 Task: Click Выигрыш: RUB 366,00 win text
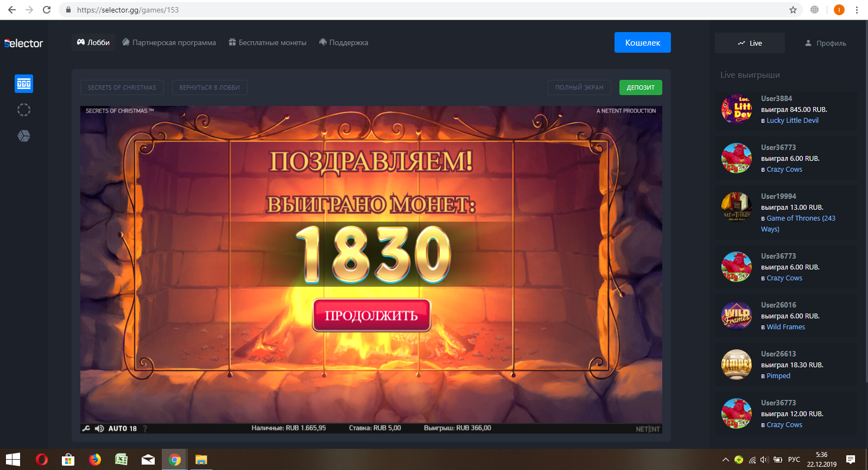click(458, 428)
